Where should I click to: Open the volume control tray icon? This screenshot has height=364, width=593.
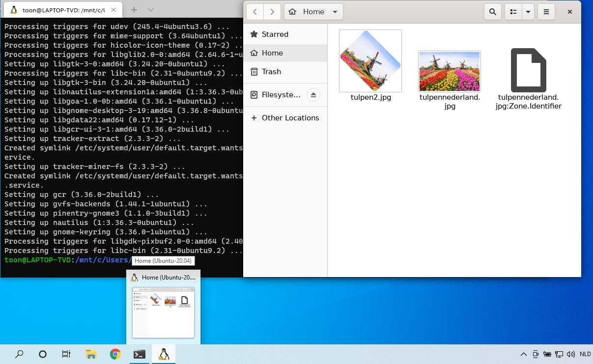coord(570,354)
